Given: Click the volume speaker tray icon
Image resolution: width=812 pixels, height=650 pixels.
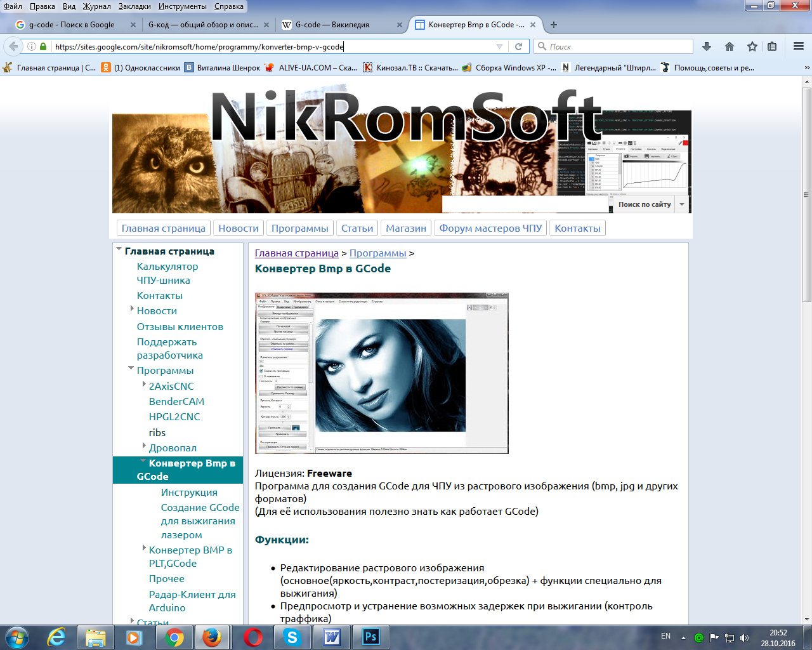Looking at the screenshot, I should coord(744,637).
